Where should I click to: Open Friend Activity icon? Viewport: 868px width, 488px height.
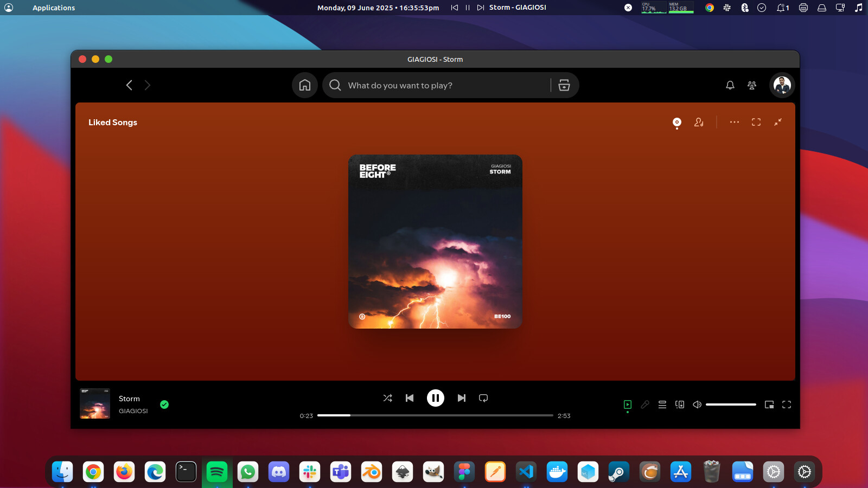pyautogui.click(x=752, y=85)
